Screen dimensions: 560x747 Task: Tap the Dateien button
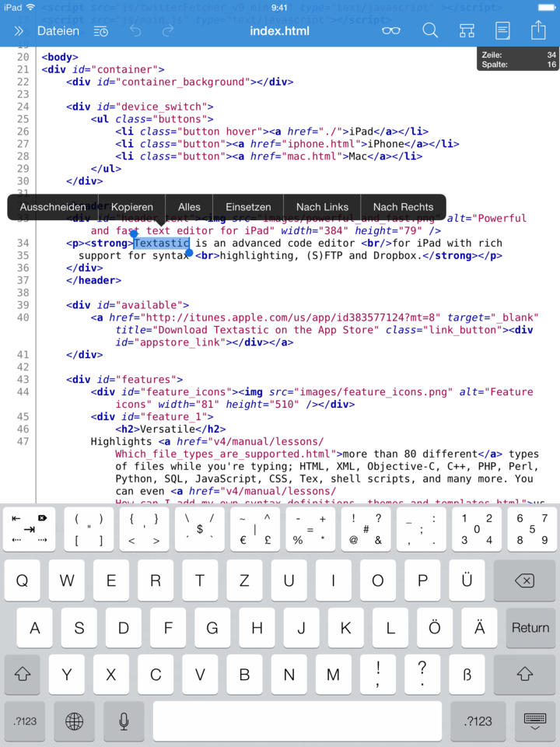[58, 31]
